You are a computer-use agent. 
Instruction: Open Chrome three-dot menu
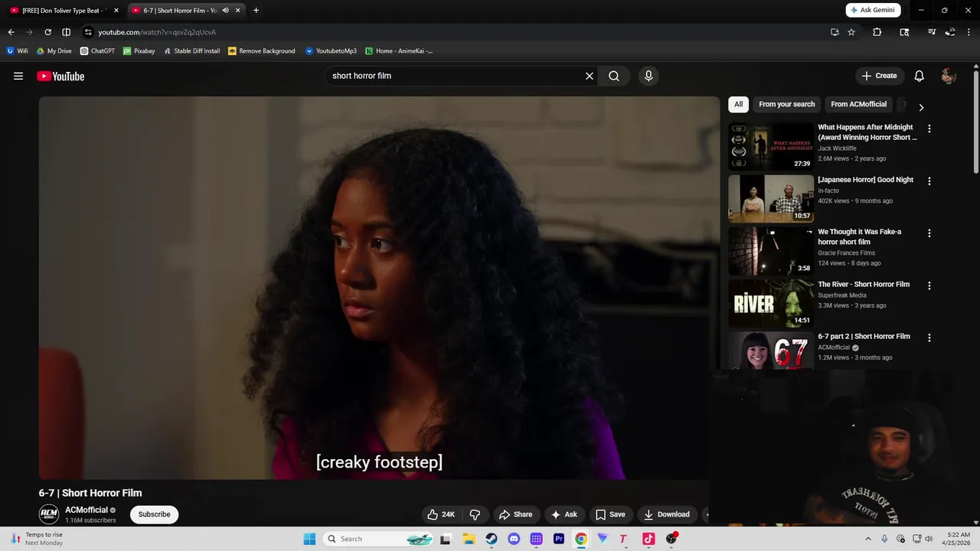(x=969, y=32)
